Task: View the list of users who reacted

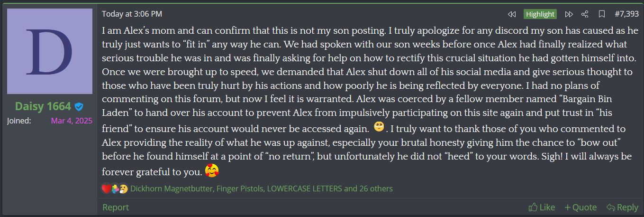Action: click(x=261, y=189)
